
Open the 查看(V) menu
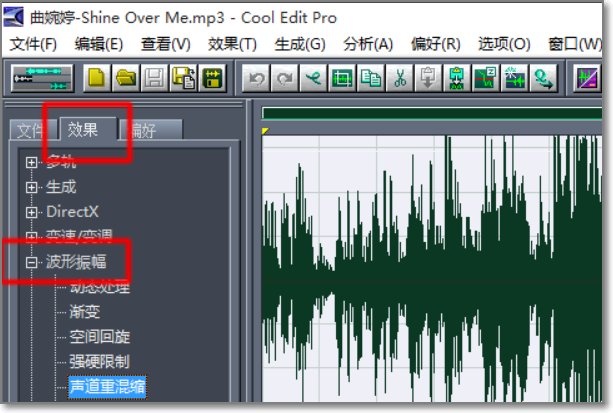point(166,44)
